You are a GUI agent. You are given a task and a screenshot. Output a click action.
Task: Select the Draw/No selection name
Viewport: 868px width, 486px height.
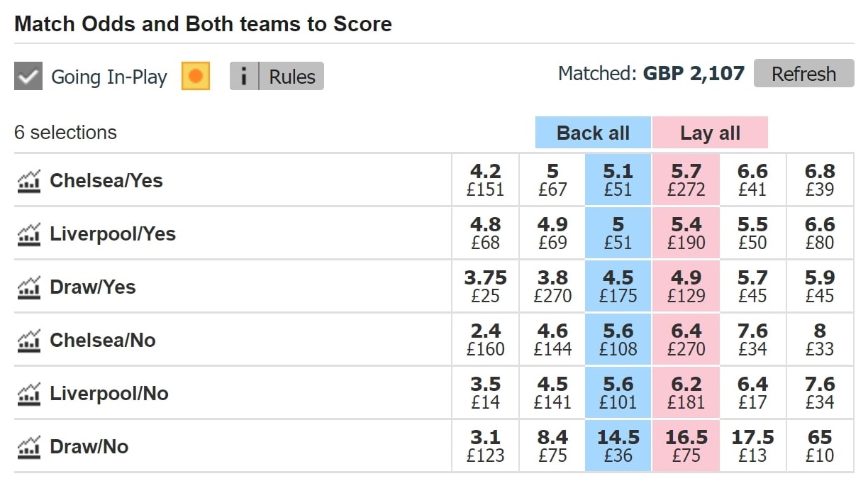coord(89,447)
